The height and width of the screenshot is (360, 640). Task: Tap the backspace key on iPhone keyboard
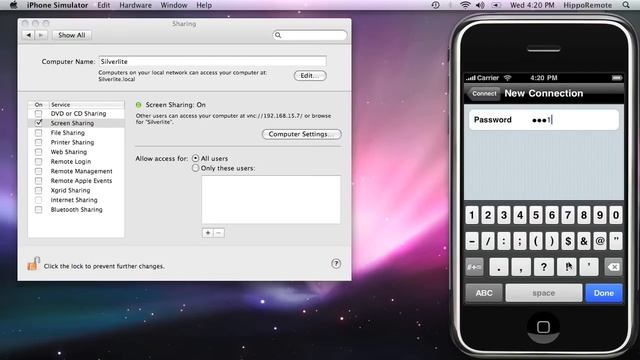613,267
